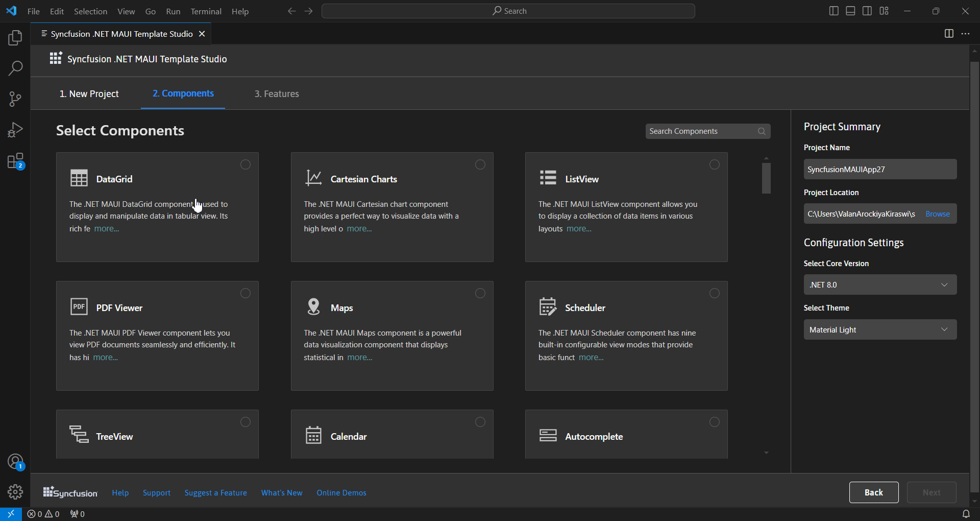Click the PDF Viewer document icon
Image resolution: width=980 pixels, height=521 pixels.
(79, 306)
